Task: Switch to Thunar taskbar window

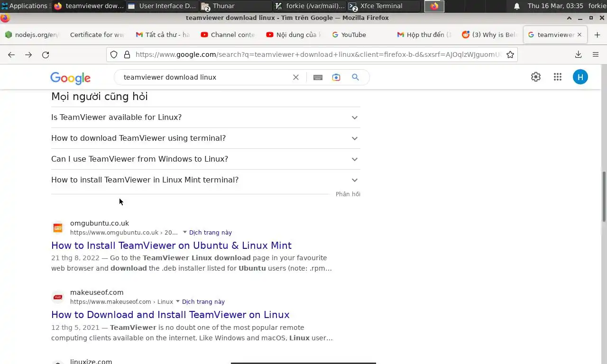Action: click(x=236, y=6)
